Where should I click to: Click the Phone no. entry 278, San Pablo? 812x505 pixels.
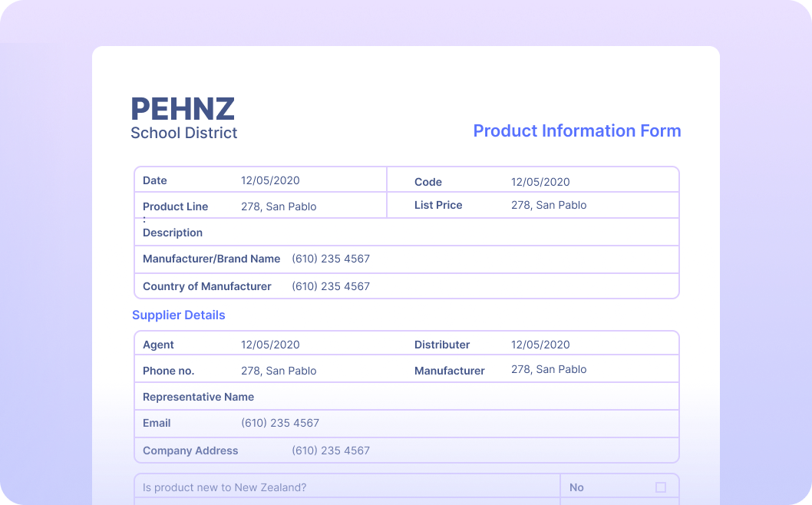(x=279, y=371)
